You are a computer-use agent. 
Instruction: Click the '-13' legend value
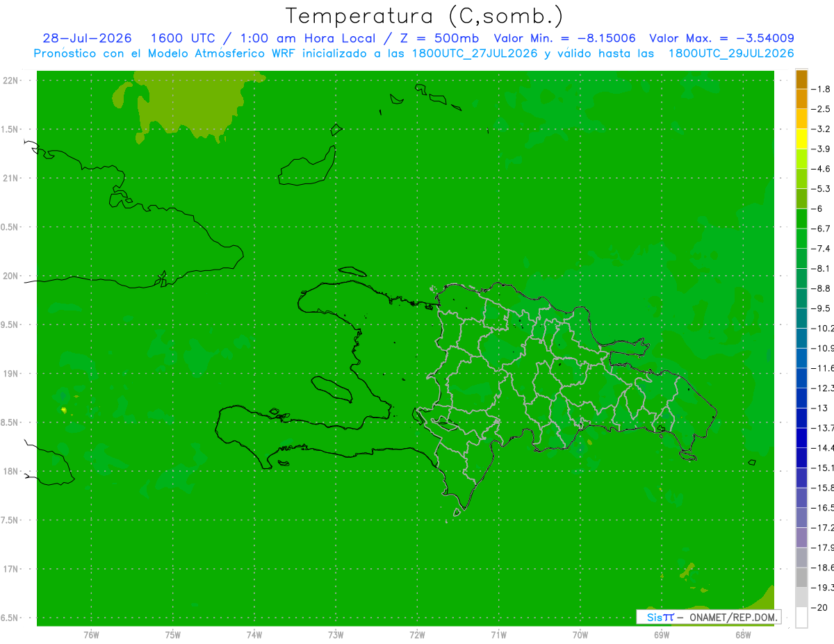point(821,408)
